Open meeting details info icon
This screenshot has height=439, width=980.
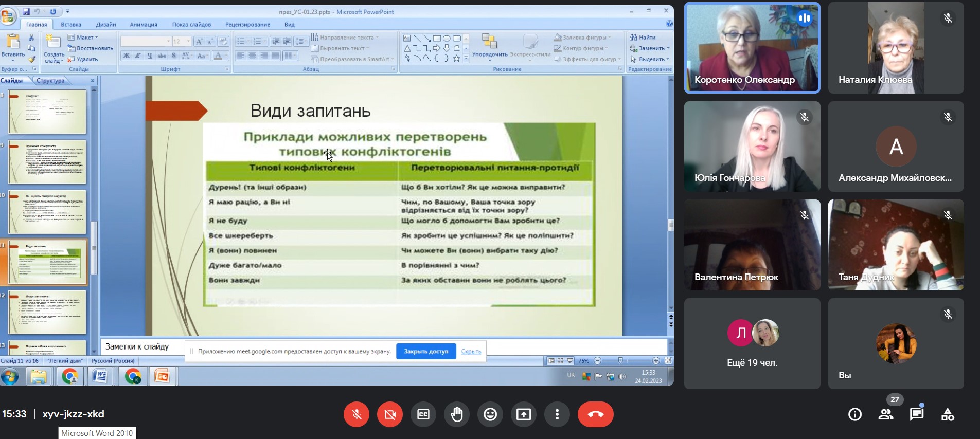coord(855,414)
